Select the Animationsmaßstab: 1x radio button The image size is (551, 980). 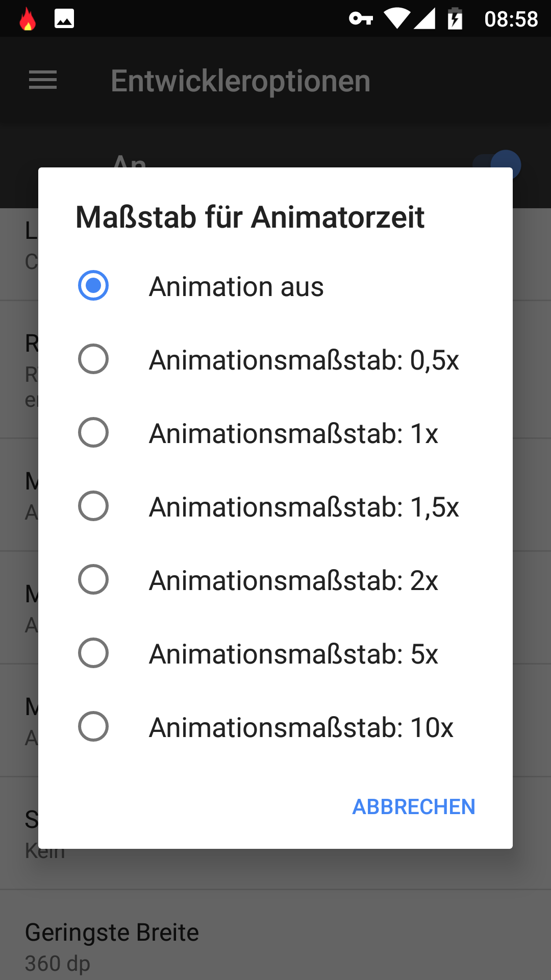pos(93,432)
